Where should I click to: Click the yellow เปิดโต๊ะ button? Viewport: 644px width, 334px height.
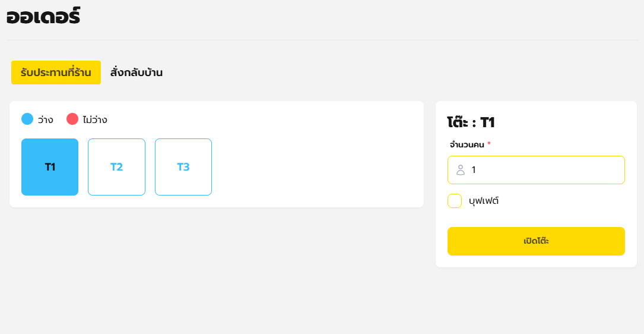point(536,241)
